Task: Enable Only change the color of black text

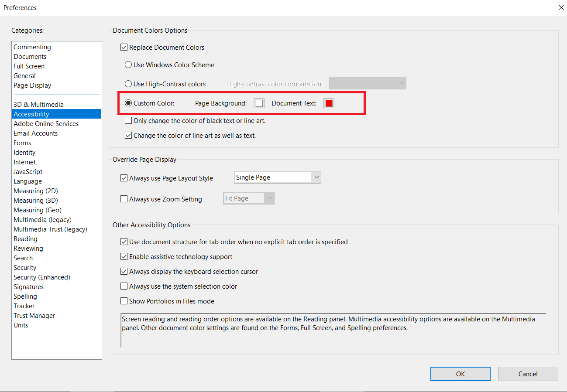Action: click(x=128, y=120)
